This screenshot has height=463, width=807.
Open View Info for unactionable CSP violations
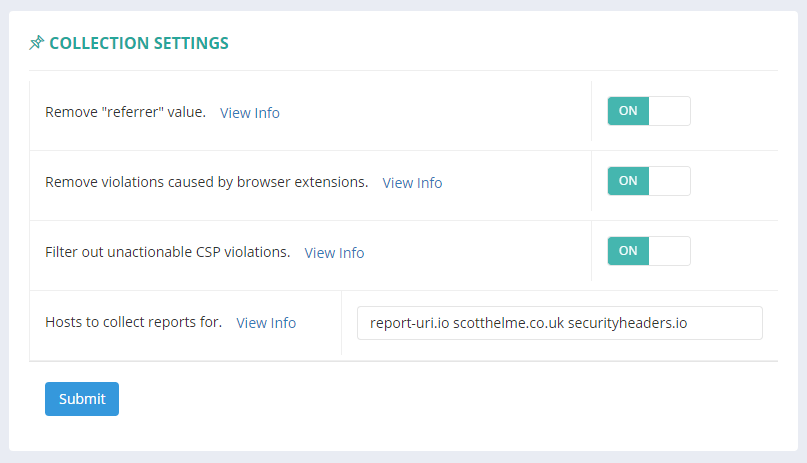334,253
